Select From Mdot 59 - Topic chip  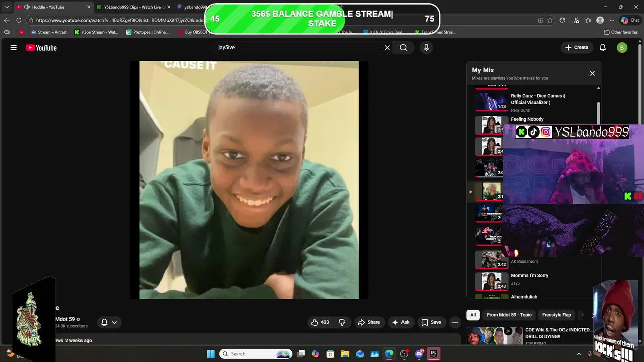[509, 315]
